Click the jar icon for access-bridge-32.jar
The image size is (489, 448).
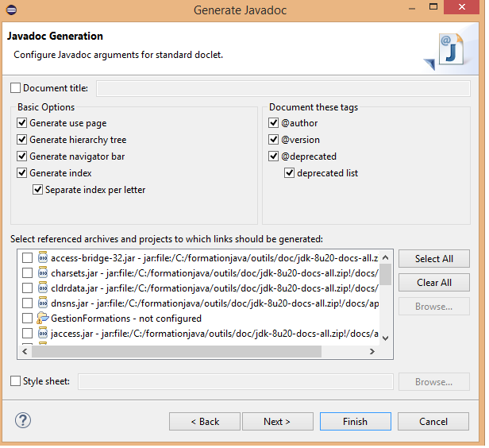click(x=43, y=258)
